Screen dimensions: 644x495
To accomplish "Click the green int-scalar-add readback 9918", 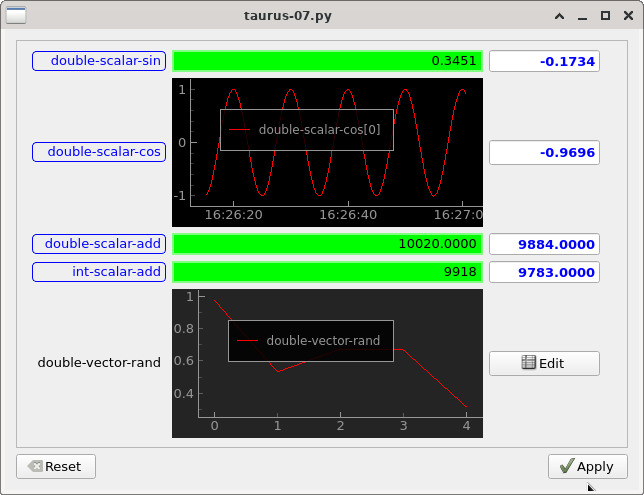I will (327, 272).
